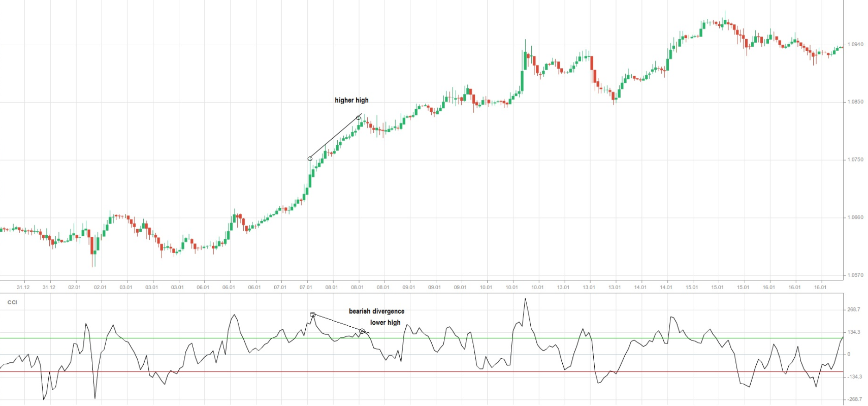Click the 1.0940 price axis label
Viewport: 868px width, 406px height.
pyautogui.click(x=855, y=45)
